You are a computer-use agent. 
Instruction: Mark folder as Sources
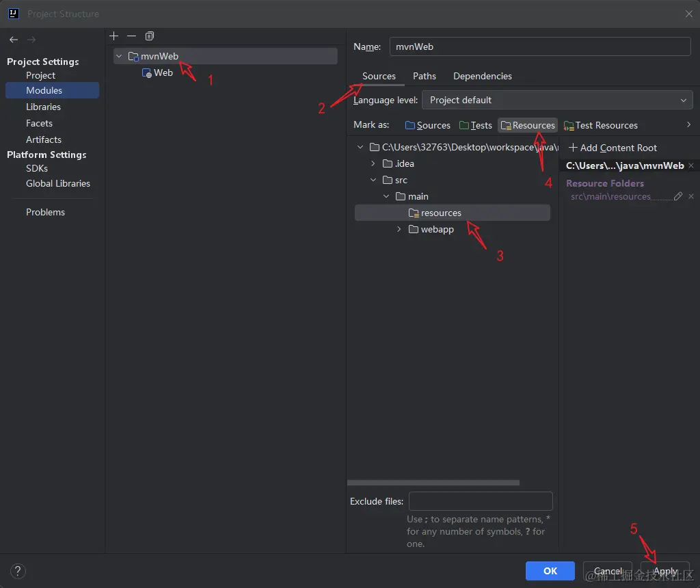pyautogui.click(x=428, y=125)
